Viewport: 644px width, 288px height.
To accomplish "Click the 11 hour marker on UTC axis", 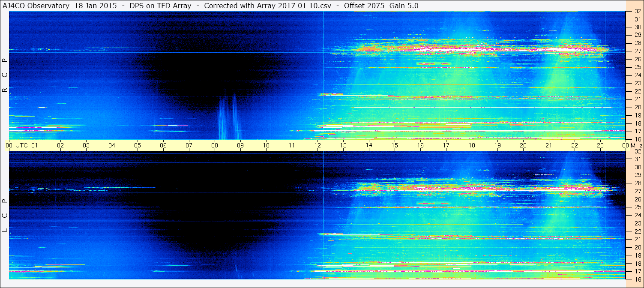I will click(x=292, y=145).
